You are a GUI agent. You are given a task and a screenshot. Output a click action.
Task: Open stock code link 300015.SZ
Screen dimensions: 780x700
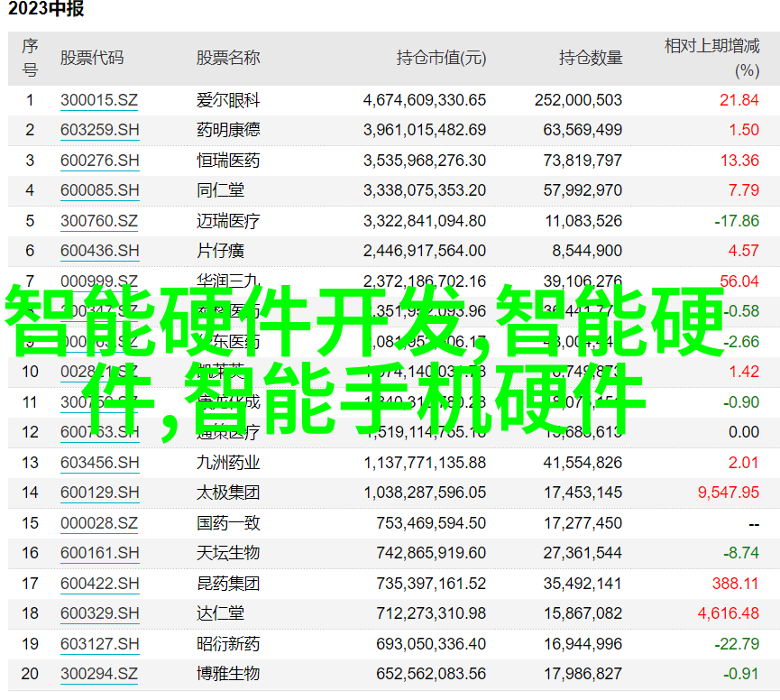pos(99,100)
